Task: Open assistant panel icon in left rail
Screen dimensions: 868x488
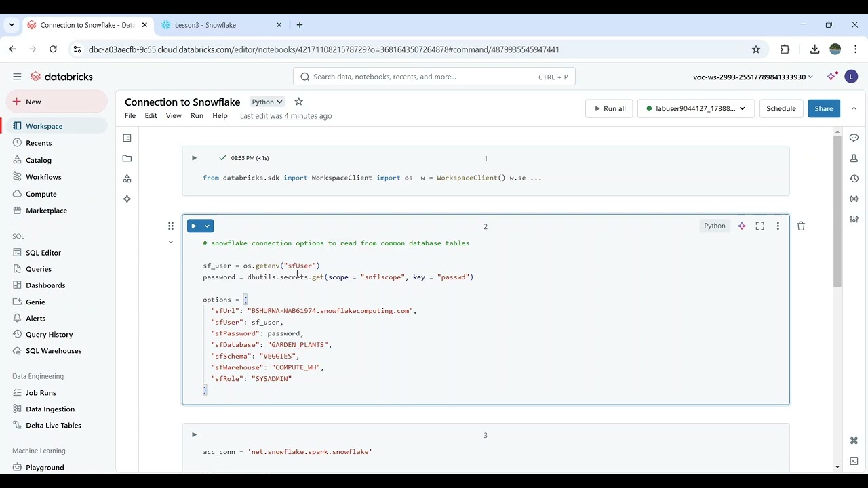Action: coord(127,199)
